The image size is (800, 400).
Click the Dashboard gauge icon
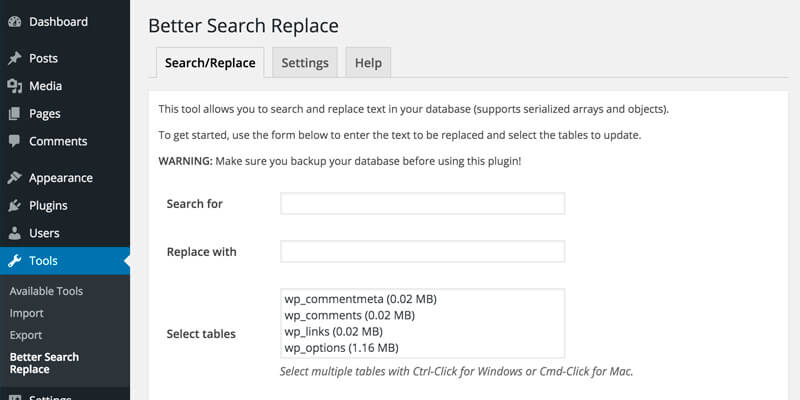pyautogui.click(x=14, y=22)
